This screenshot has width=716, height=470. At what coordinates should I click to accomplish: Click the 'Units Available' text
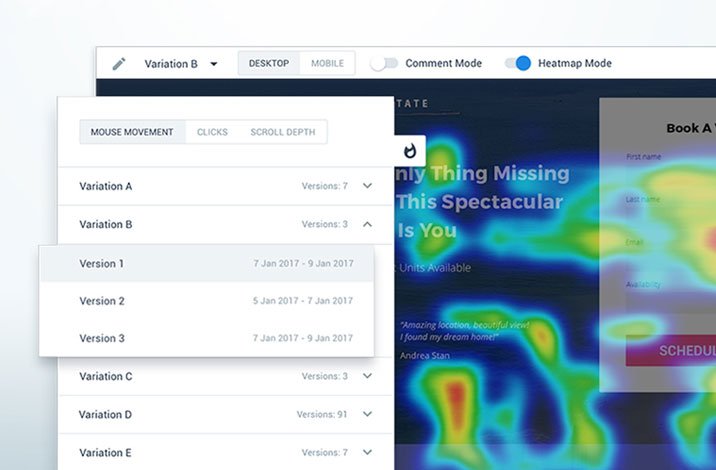click(x=434, y=268)
